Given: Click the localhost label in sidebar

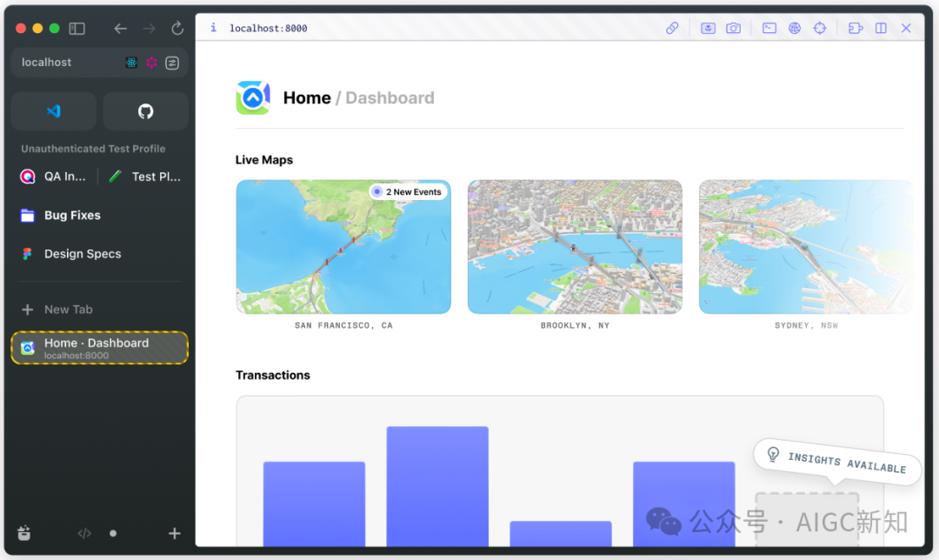Looking at the screenshot, I should [x=47, y=63].
